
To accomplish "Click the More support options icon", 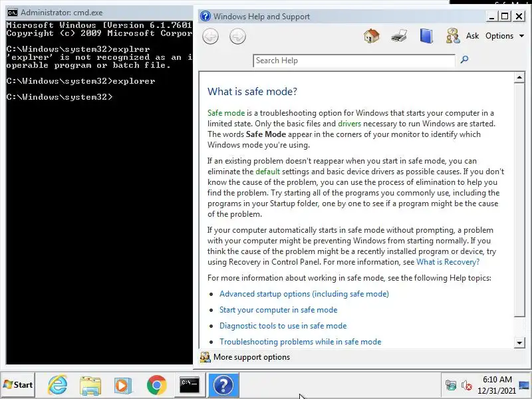I will tap(205, 357).
